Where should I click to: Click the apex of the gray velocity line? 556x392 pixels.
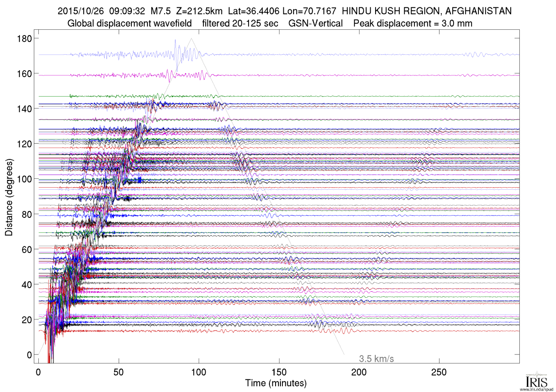click(x=191, y=39)
